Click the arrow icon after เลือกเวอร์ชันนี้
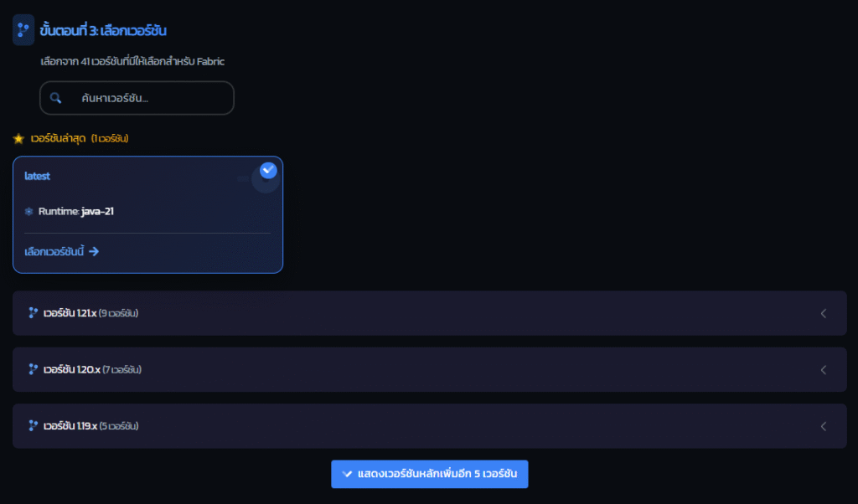The image size is (858, 504). coord(94,251)
